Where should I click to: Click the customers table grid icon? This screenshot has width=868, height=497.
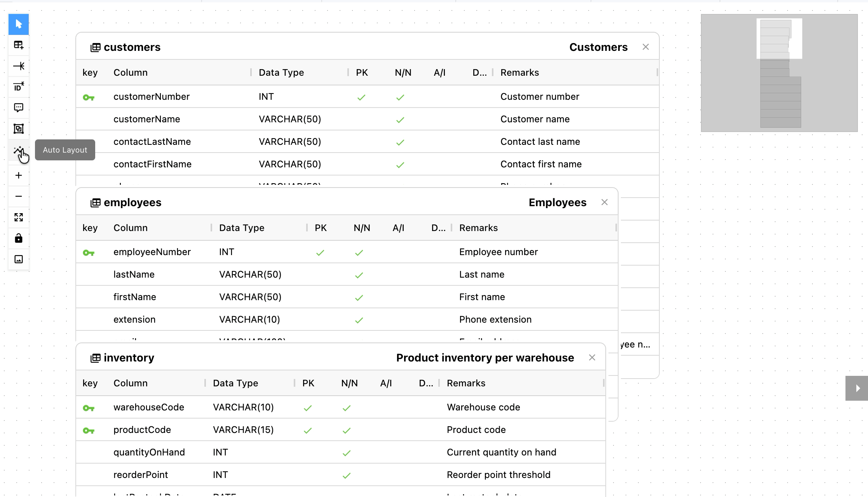tap(96, 47)
